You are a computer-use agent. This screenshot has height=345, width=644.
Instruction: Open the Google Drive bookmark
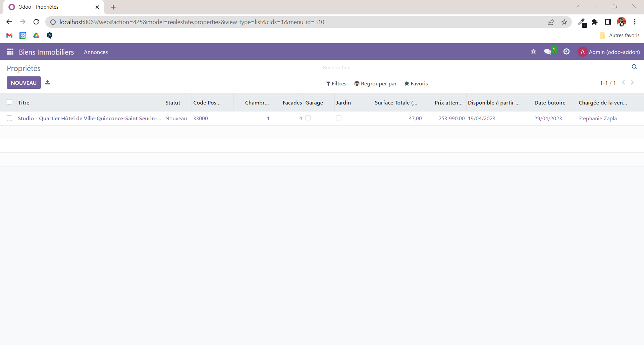point(36,36)
